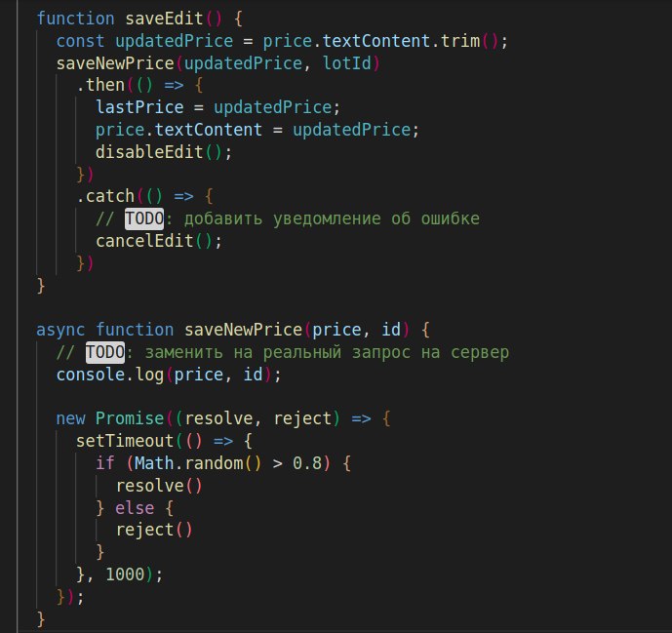Image resolution: width=672 pixels, height=633 pixels.
Task: Click 'Math' in the if condition
Action: pos(154,463)
